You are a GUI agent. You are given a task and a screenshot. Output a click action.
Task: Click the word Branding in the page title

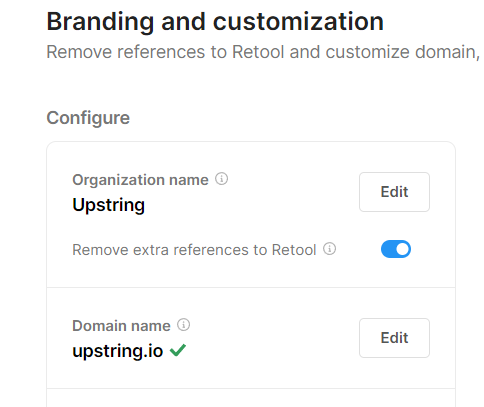point(100,22)
